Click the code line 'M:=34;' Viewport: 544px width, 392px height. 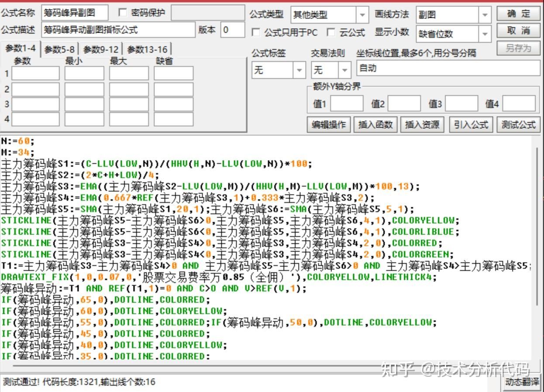[x=17, y=152]
